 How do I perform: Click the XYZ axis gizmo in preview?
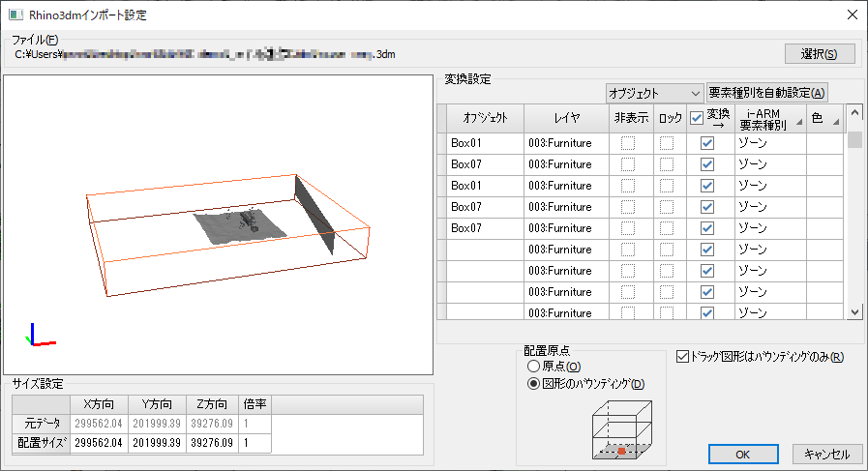tap(40, 336)
